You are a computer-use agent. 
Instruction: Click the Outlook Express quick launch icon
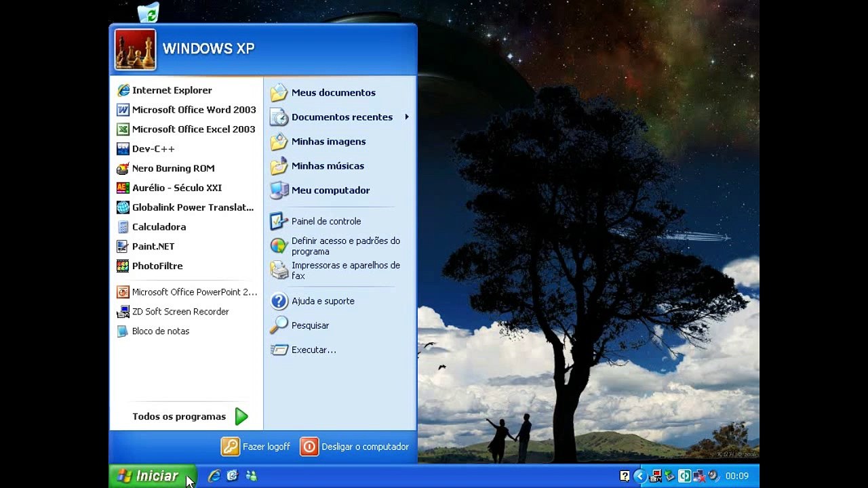233,476
